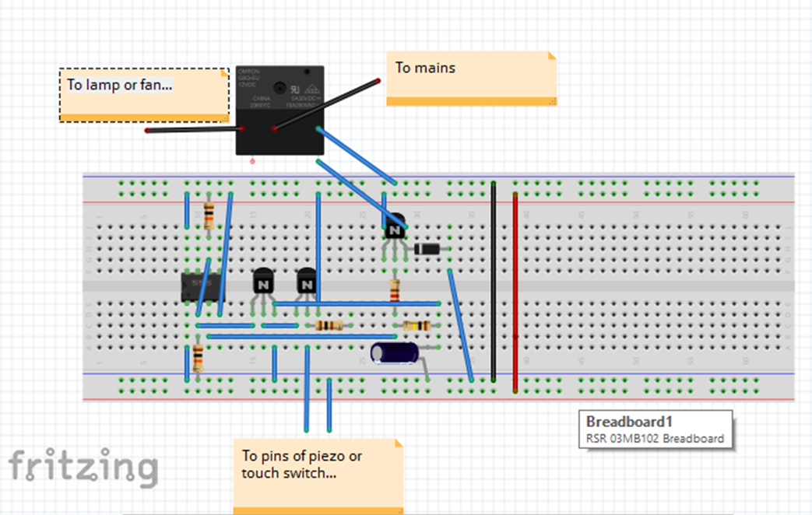
Task: Select the 'To mains' note
Action: pos(471,79)
